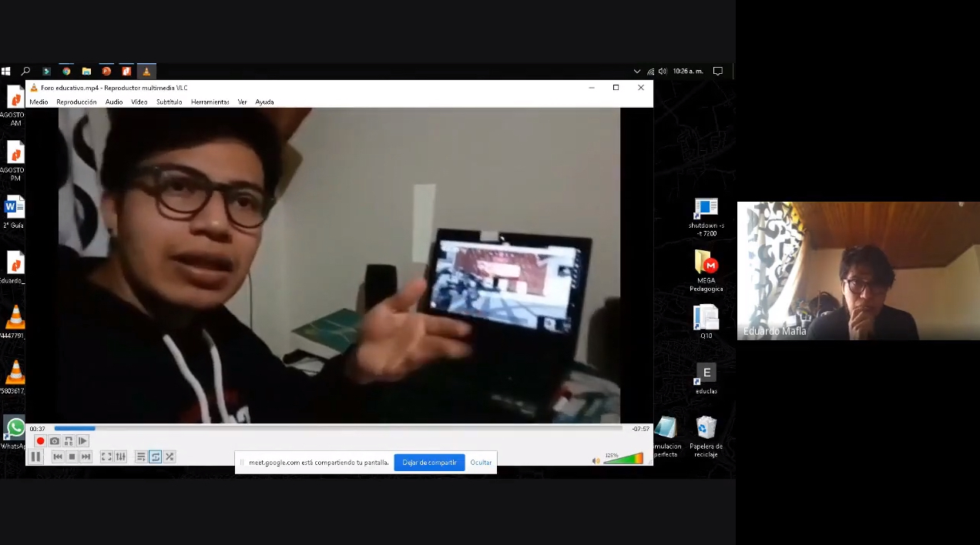Toggle fullscreen video mode
Image resolution: width=980 pixels, height=545 pixels.
106,456
